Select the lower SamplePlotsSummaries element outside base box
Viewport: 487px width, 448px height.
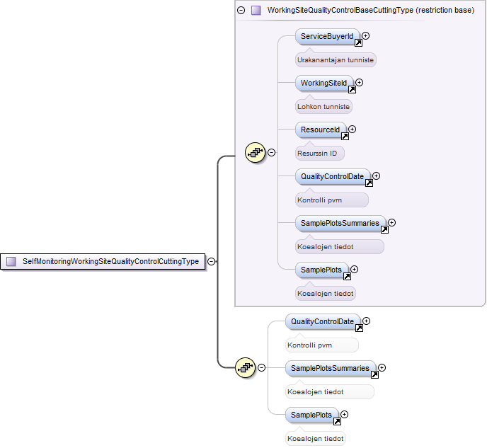[x=331, y=368]
